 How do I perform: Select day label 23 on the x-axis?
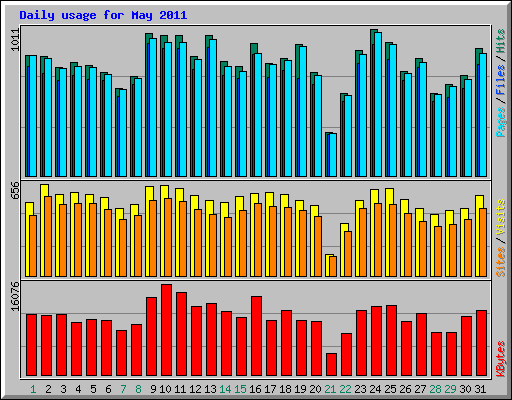[x=360, y=389]
